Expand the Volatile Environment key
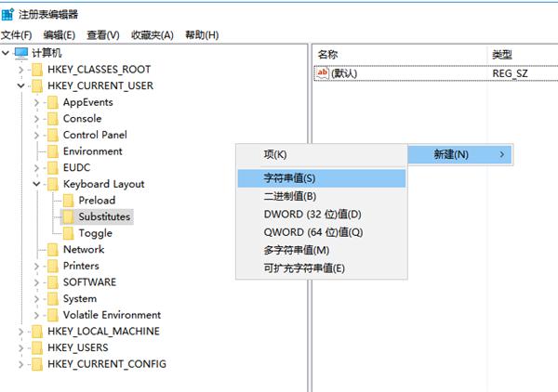 36,315
